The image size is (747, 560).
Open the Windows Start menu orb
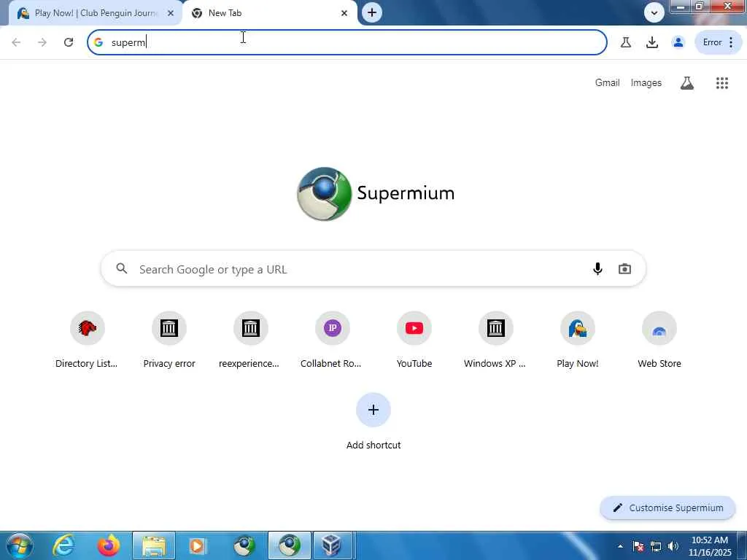(x=20, y=545)
